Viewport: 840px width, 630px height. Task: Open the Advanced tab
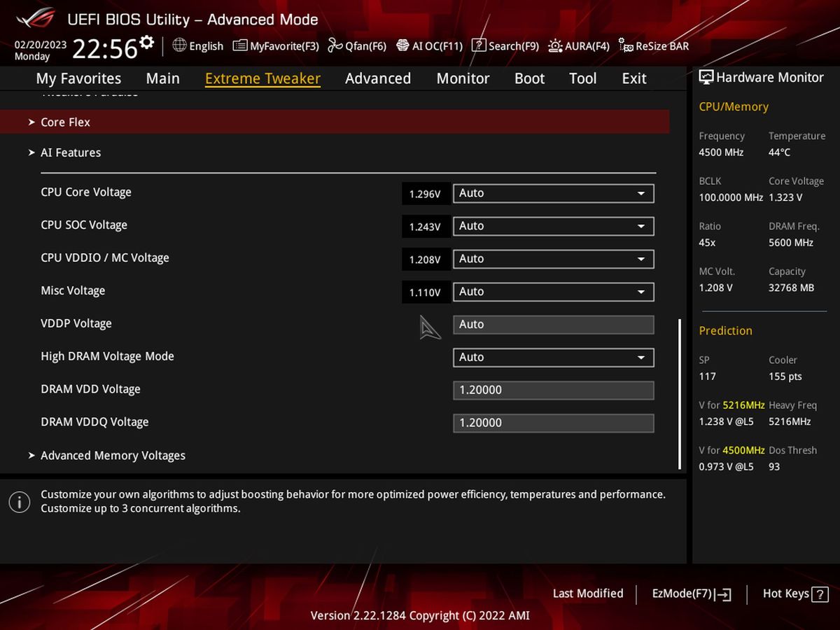pyautogui.click(x=378, y=78)
